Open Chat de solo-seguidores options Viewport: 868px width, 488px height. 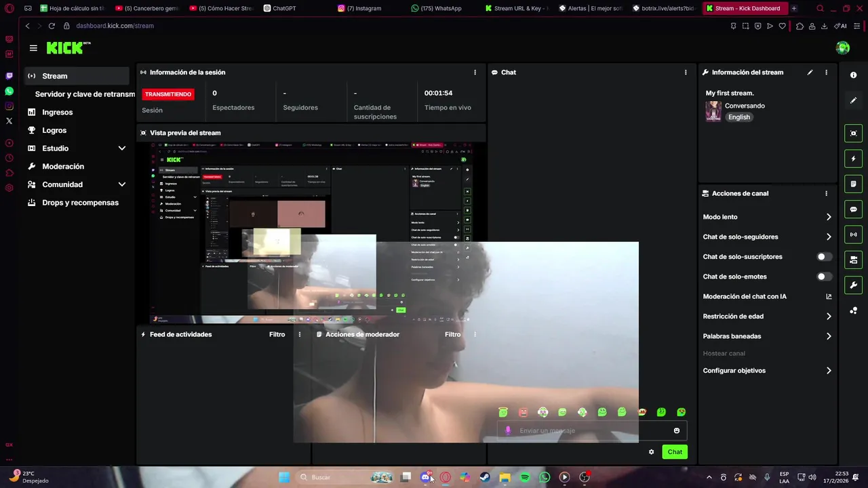767,237
